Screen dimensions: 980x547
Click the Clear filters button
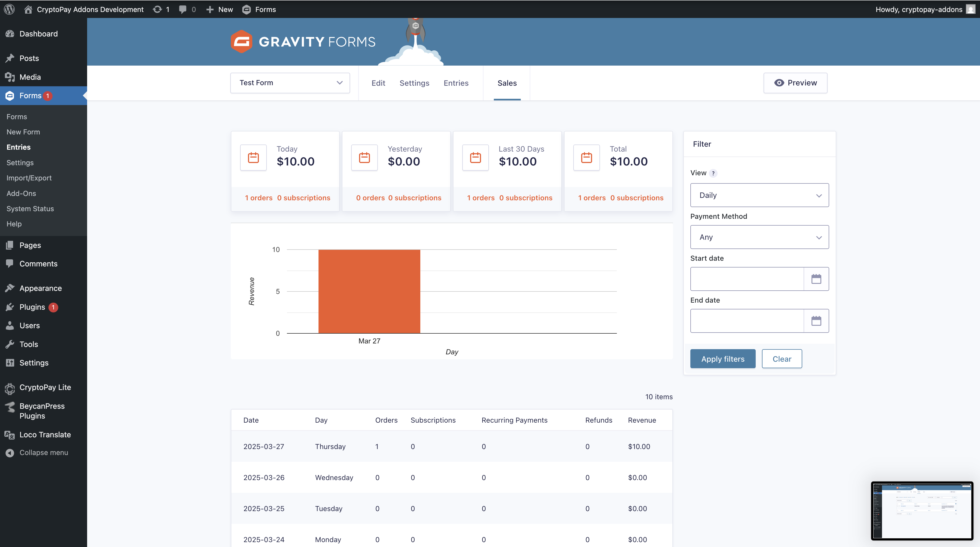[x=781, y=359]
